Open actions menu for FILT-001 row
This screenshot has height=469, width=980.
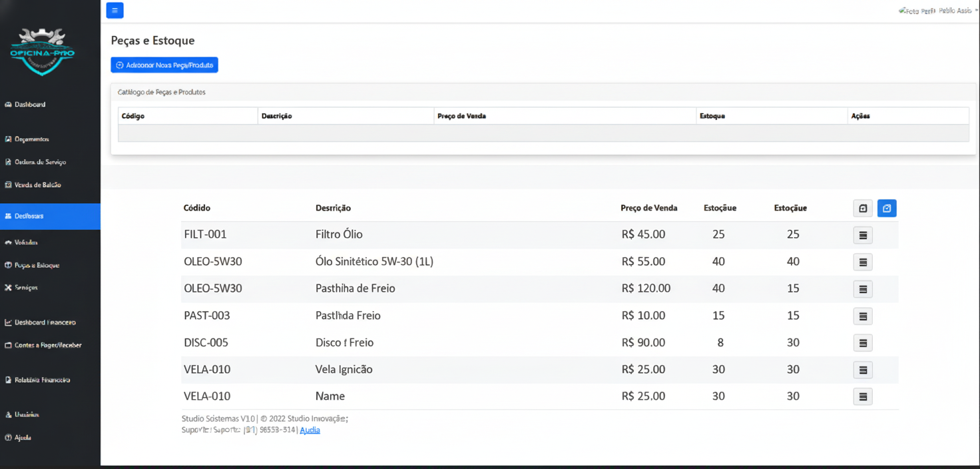pos(863,235)
